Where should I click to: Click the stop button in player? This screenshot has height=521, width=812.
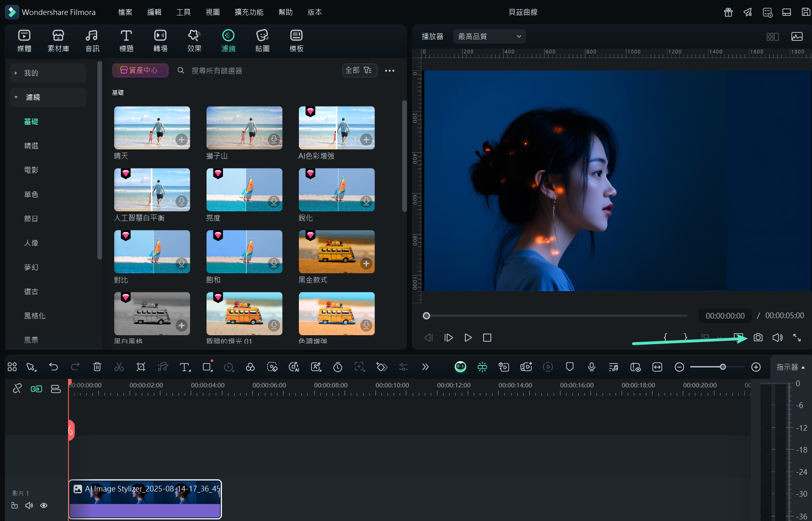point(487,338)
